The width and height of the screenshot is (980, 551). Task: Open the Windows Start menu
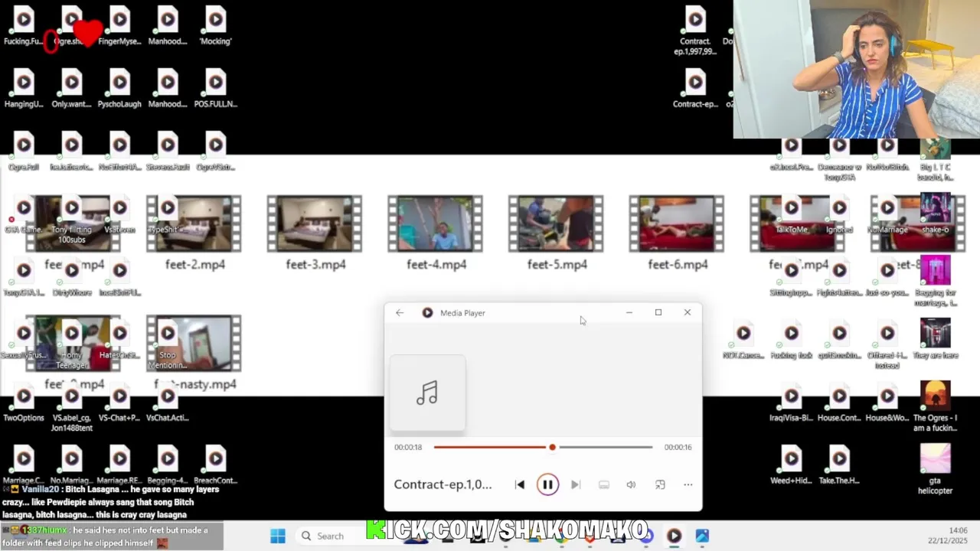point(278,536)
